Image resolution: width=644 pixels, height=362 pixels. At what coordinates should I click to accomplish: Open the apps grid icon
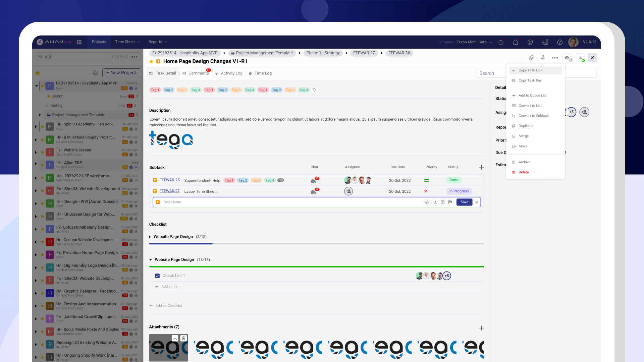pos(79,42)
